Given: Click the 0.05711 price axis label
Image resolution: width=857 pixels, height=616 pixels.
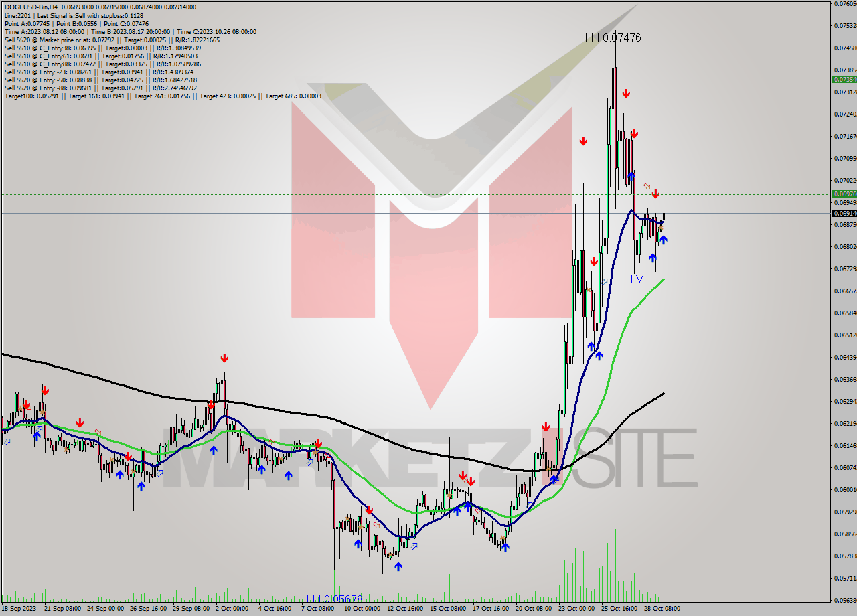Looking at the screenshot, I should click(x=845, y=578).
